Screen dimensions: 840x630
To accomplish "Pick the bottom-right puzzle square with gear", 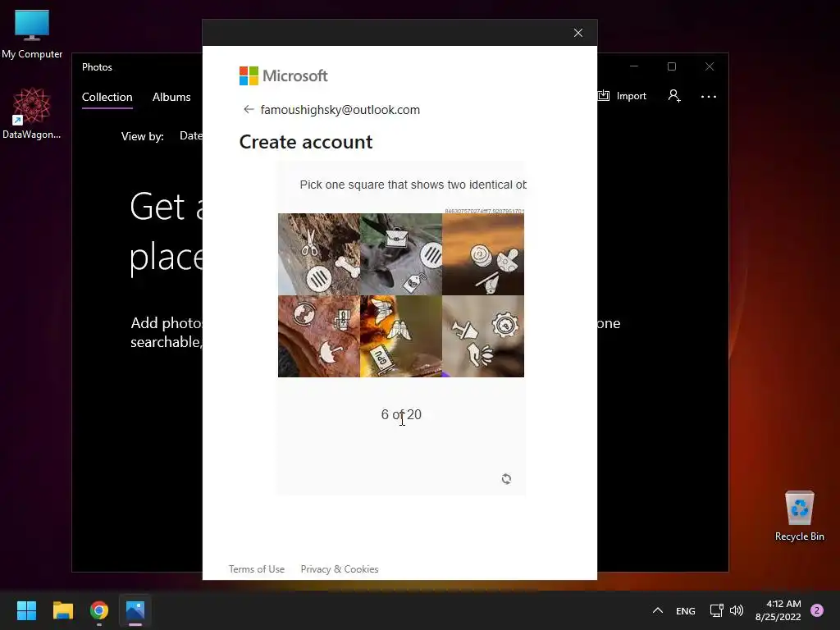I will tap(483, 336).
